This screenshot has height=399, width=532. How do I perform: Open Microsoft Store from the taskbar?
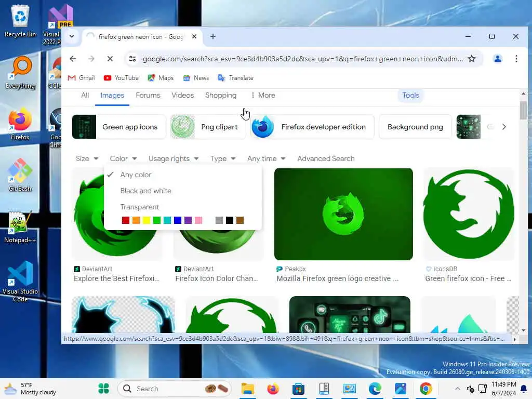[298, 389]
